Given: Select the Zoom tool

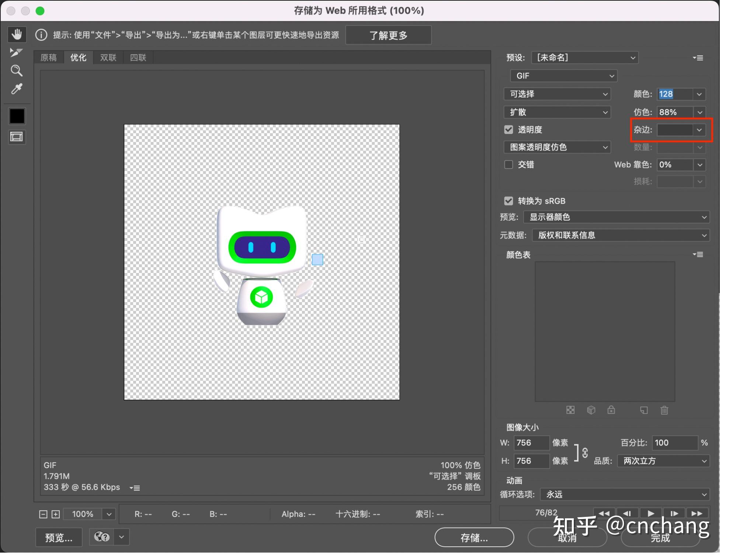Looking at the screenshot, I should [x=17, y=70].
